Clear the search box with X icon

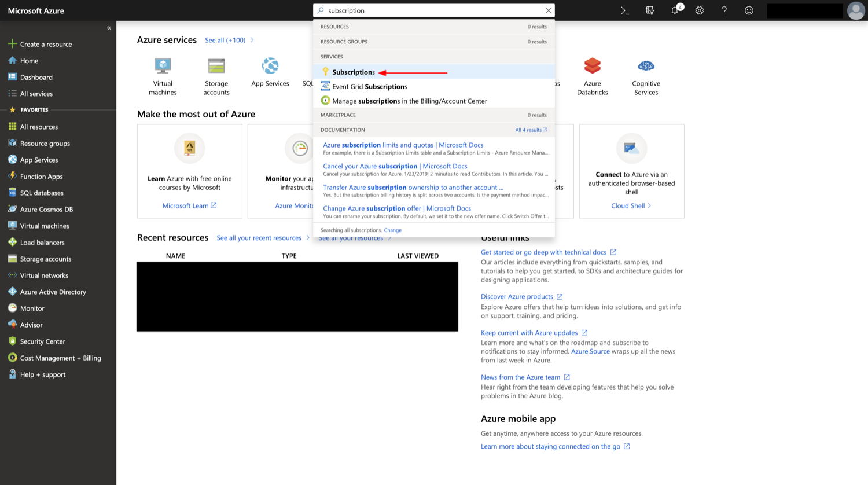coord(548,10)
